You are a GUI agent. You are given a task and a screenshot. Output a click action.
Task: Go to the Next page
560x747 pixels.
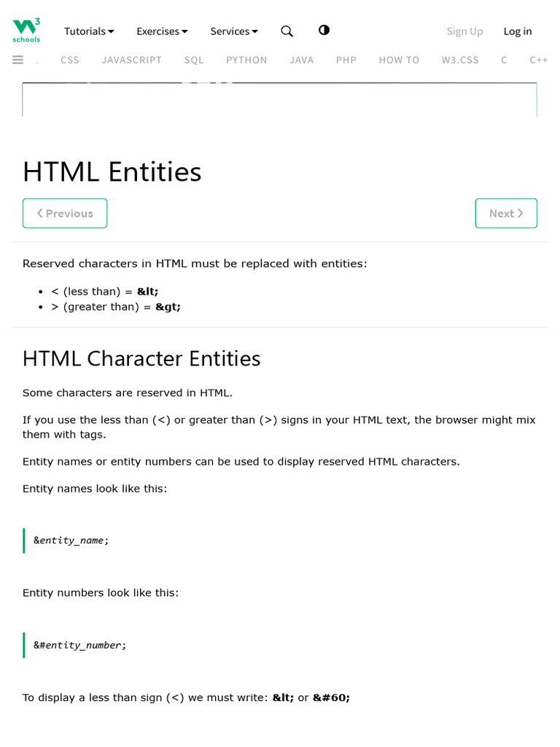click(506, 213)
